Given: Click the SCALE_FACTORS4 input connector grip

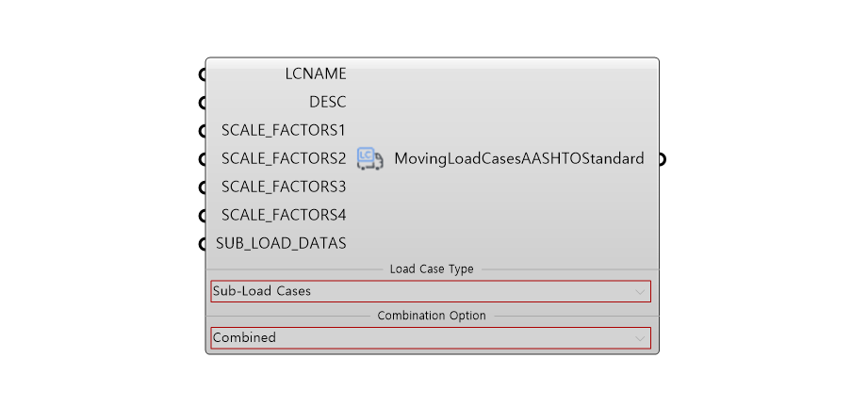Looking at the screenshot, I should pyautogui.click(x=203, y=216).
